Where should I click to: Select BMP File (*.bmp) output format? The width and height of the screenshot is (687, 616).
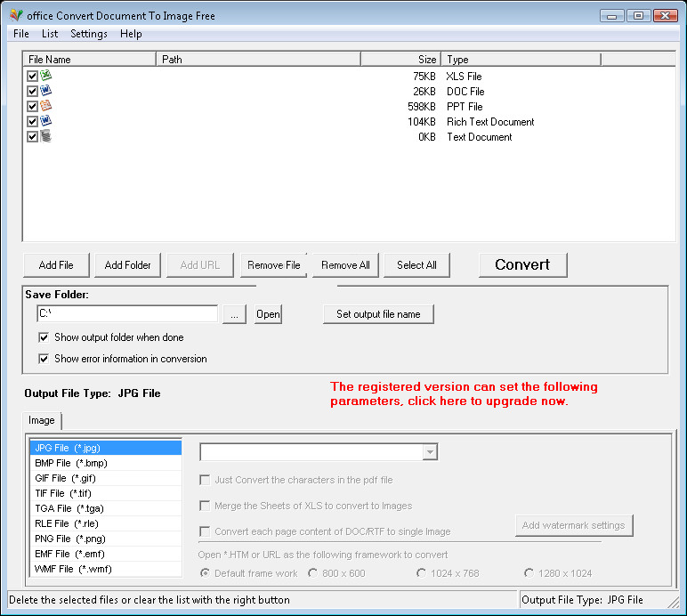pyautogui.click(x=106, y=463)
